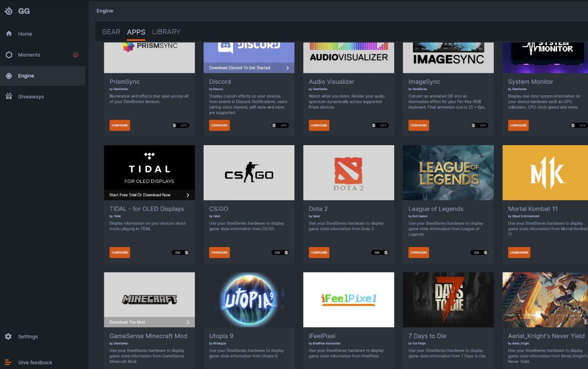Viewport: 588px width, 369px height.
Task: Click the League of Legends artwork thumbnail
Action: [x=448, y=173]
